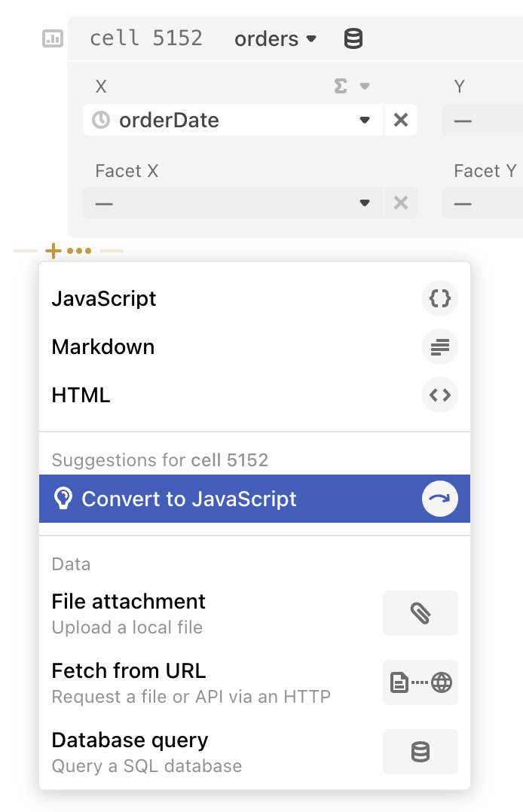Click the chart cell icon beside cell 5152
523x812 pixels.
pyautogui.click(x=51, y=38)
